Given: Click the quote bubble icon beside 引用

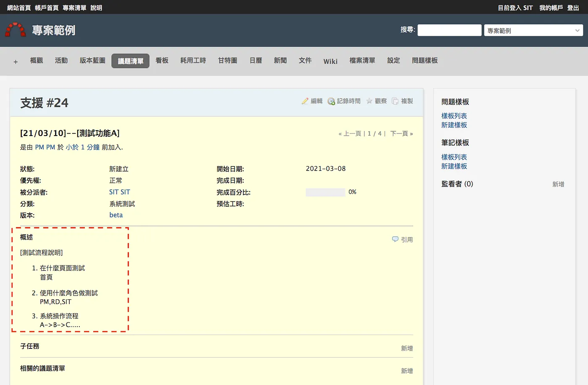Looking at the screenshot, I should tap(395, 239).
